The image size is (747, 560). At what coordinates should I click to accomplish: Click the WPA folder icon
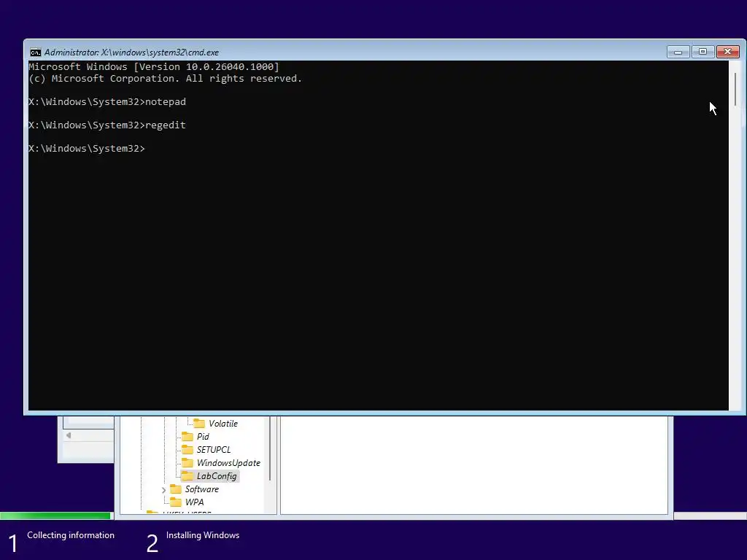point(176,502)
